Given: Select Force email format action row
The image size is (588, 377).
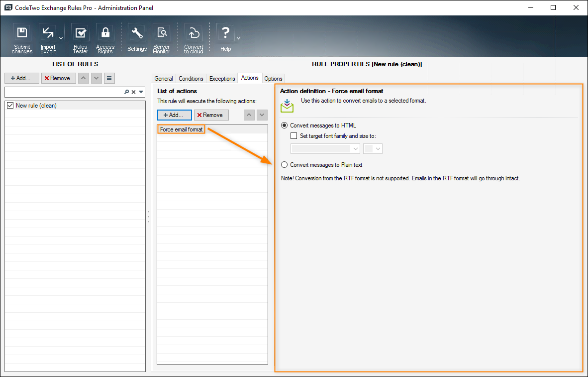Looking at the screenshot, I should [x=212, y=129].
